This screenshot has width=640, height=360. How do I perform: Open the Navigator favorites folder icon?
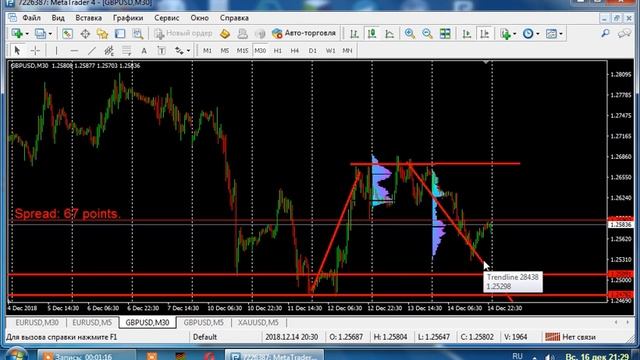[102, 33]
